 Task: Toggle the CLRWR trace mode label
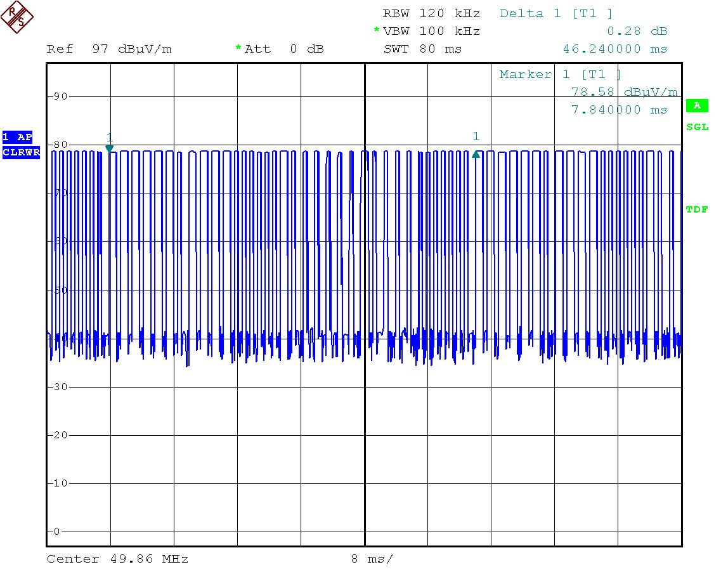coord(21,152)
